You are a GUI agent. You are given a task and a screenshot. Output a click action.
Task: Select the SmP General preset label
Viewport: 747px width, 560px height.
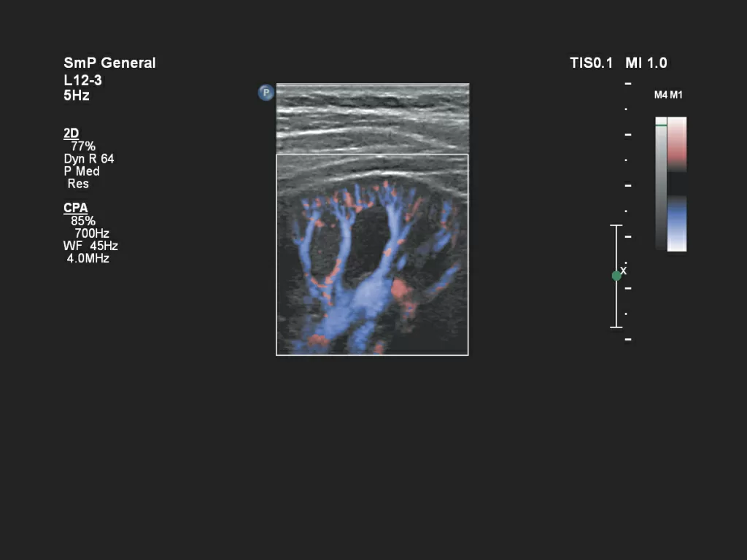[x=109, y=63]
